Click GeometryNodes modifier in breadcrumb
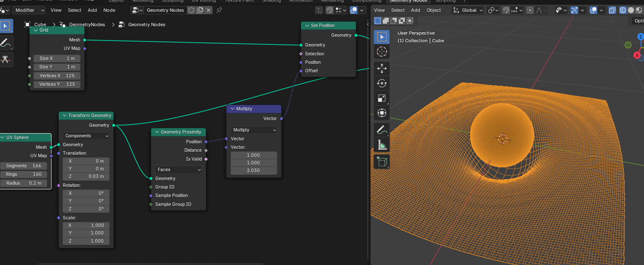Viewport: 644px width, 265px height. [87, 25]
